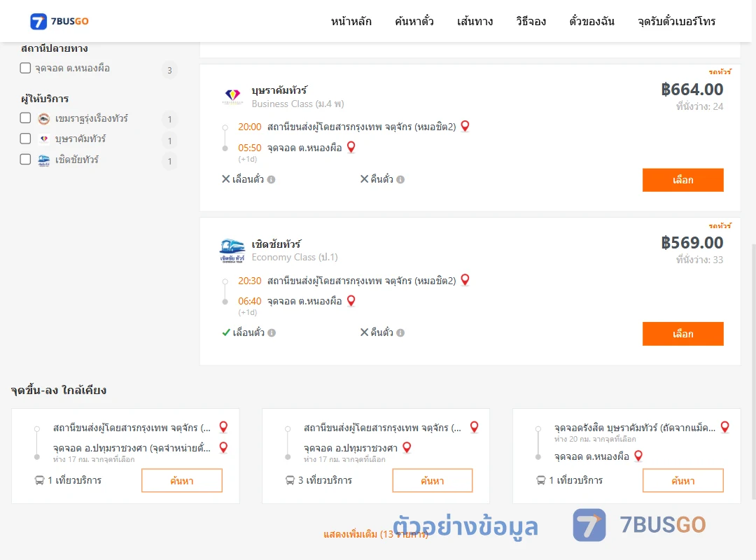756x560 pixels.
Task: Click map pin beside 05:50 จุดจอด ต.หนองผือ
Action: 351,147
